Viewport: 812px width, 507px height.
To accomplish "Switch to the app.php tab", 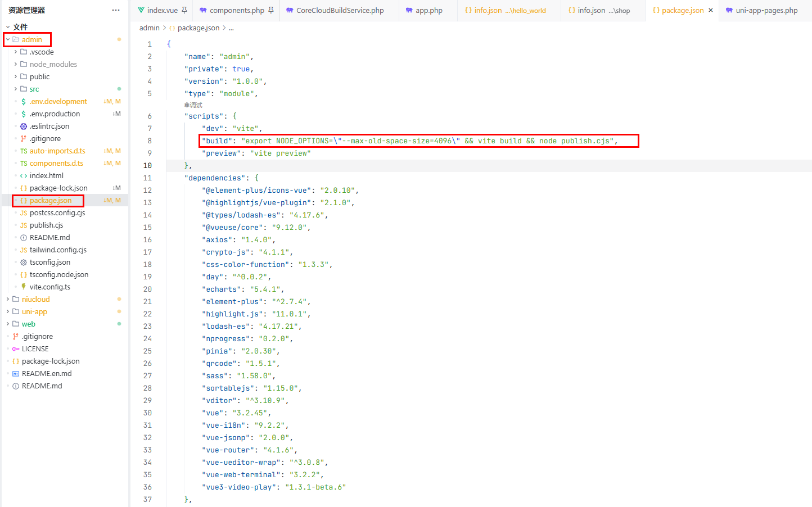I will (428, 10).
